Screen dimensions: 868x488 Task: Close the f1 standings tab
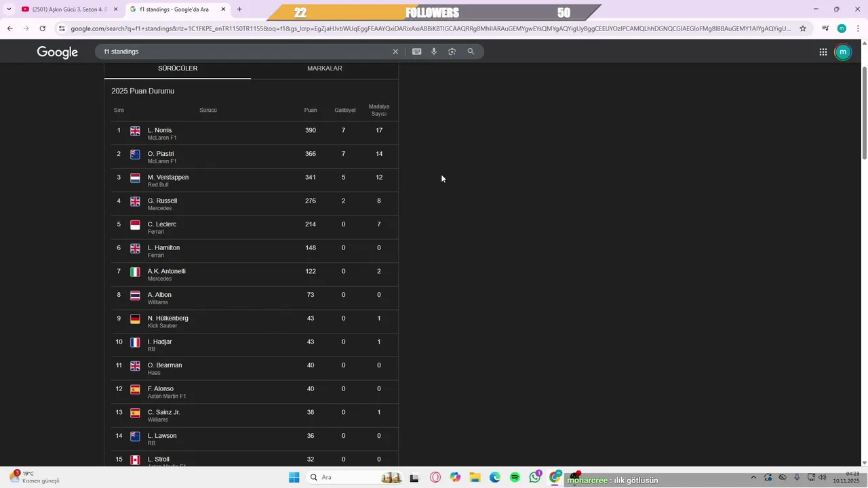223,9
